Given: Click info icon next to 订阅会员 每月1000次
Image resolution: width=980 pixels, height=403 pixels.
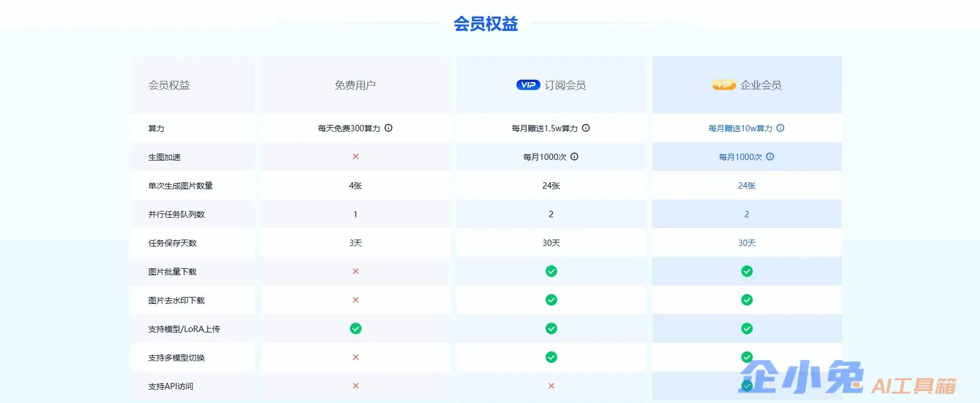Looking at the screenshot, I should pyautogui.click(x=574, y=156).
